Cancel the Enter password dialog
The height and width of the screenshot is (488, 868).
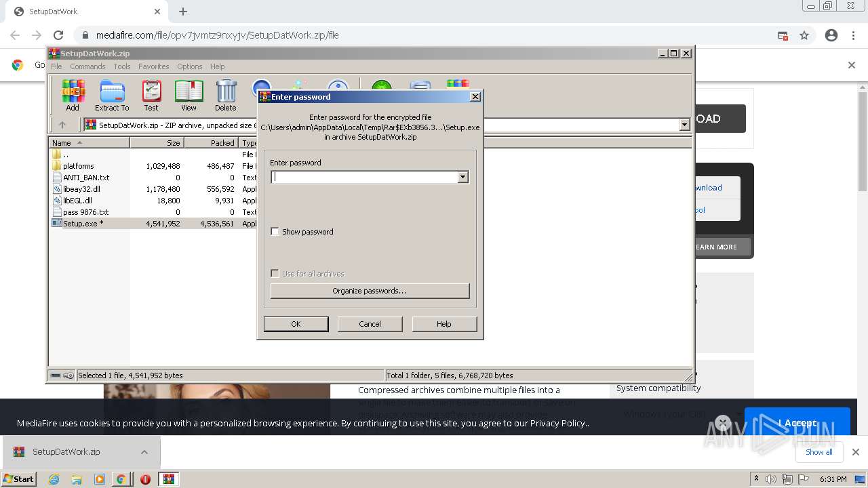coord(370,324)
